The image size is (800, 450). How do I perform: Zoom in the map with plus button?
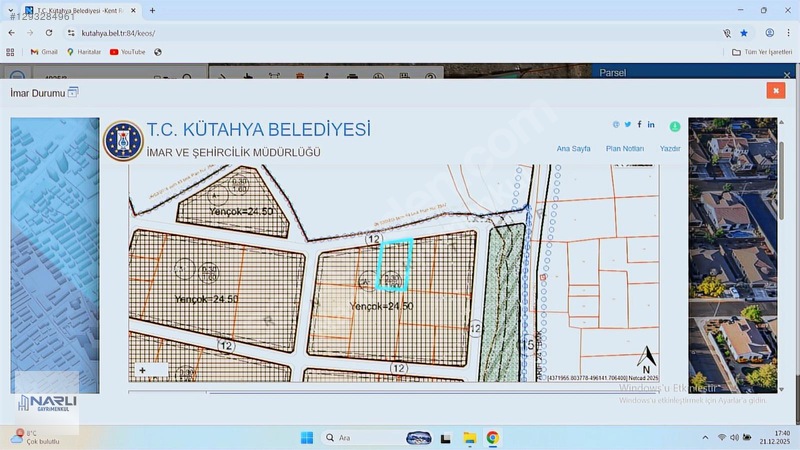point(142,370)
